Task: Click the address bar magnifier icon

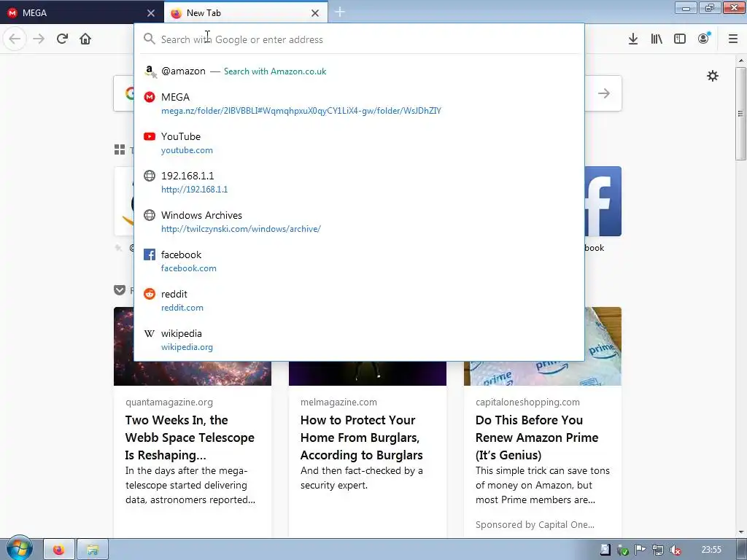Action: click(149, 39)
